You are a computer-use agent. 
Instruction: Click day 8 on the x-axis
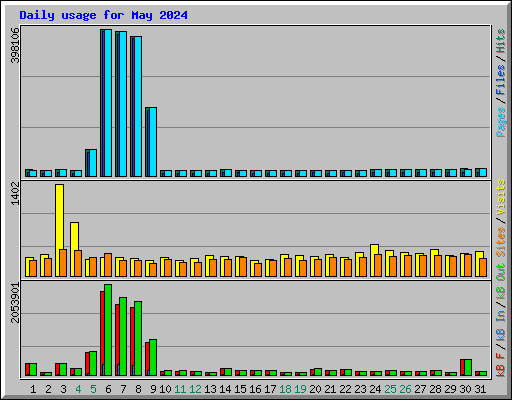click(x=138, y=389)
